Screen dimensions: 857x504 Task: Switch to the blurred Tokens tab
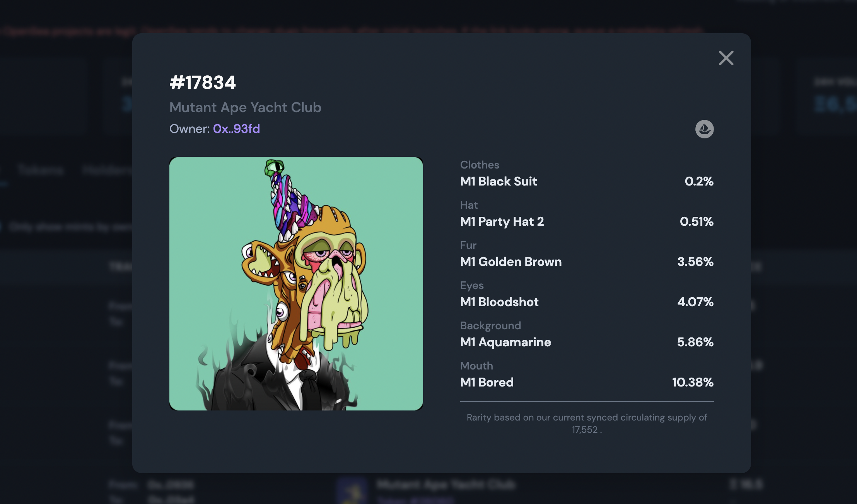pos(40,170)
